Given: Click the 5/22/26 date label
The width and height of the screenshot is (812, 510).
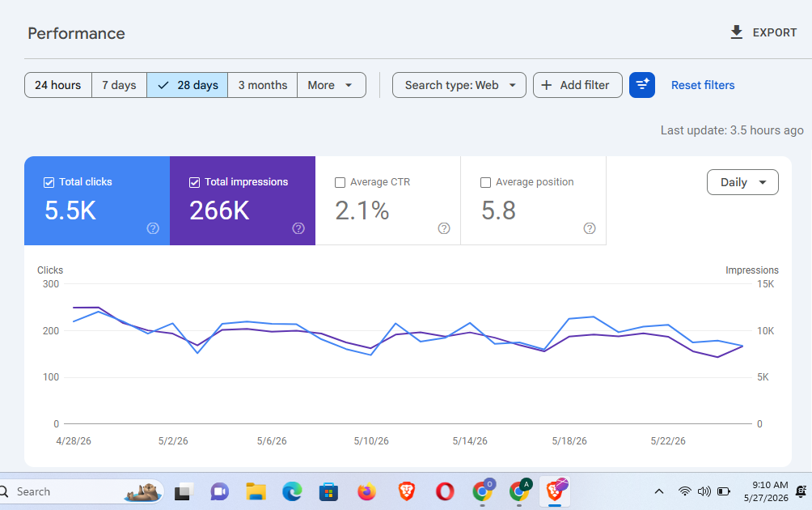Looking at the screenshot, I should point(668,441).
